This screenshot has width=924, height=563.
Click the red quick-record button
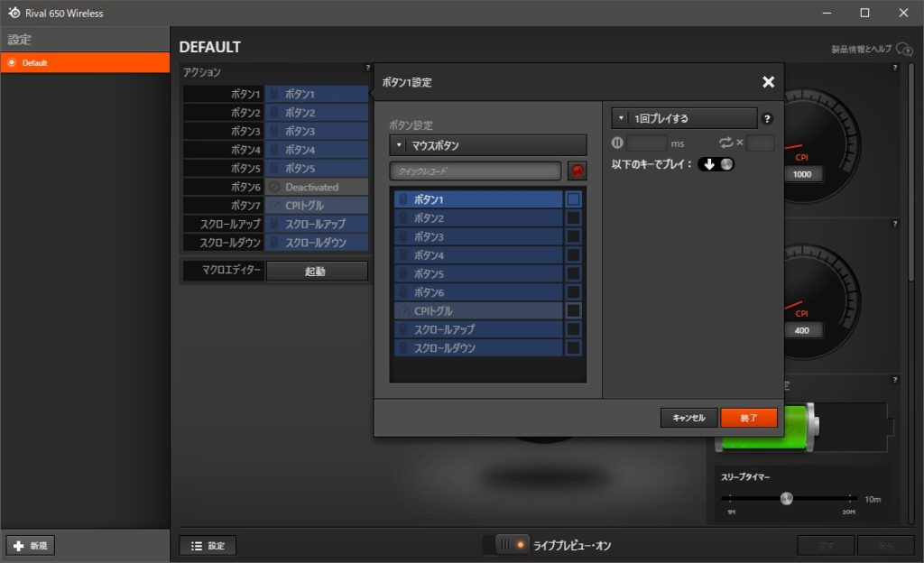(577, 171)
